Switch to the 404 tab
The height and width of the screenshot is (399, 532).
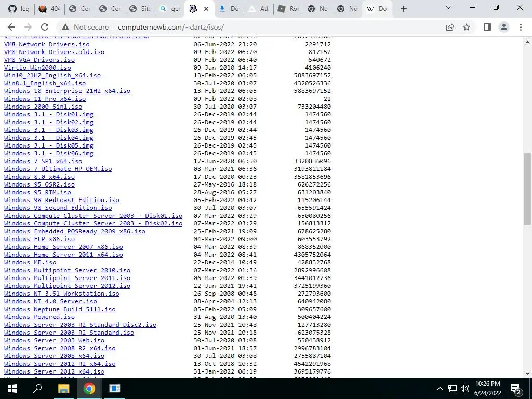point(49,9)
